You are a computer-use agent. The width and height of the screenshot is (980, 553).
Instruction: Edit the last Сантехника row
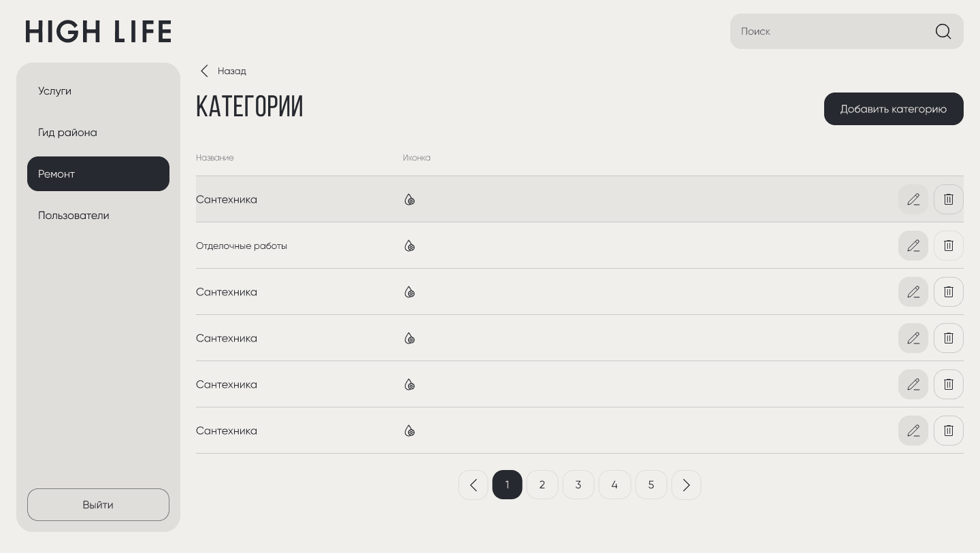[x=913, y=431]
